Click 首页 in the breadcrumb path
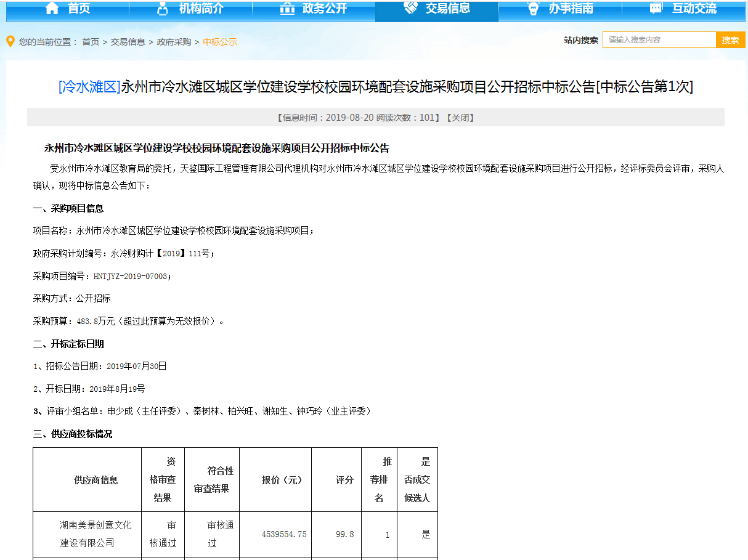This screenshot has height=560, width=748. tap(91, 42)
